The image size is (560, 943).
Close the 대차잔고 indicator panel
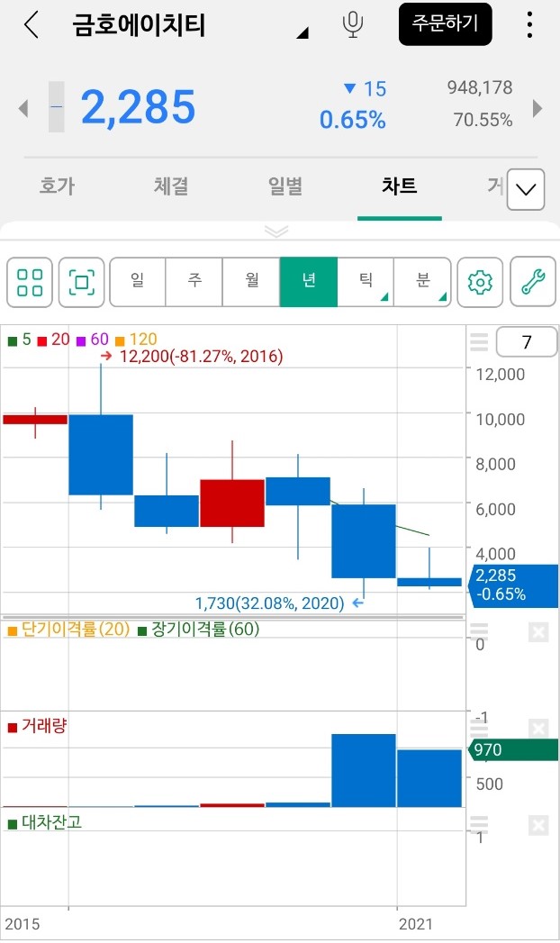tap(538, 826)
